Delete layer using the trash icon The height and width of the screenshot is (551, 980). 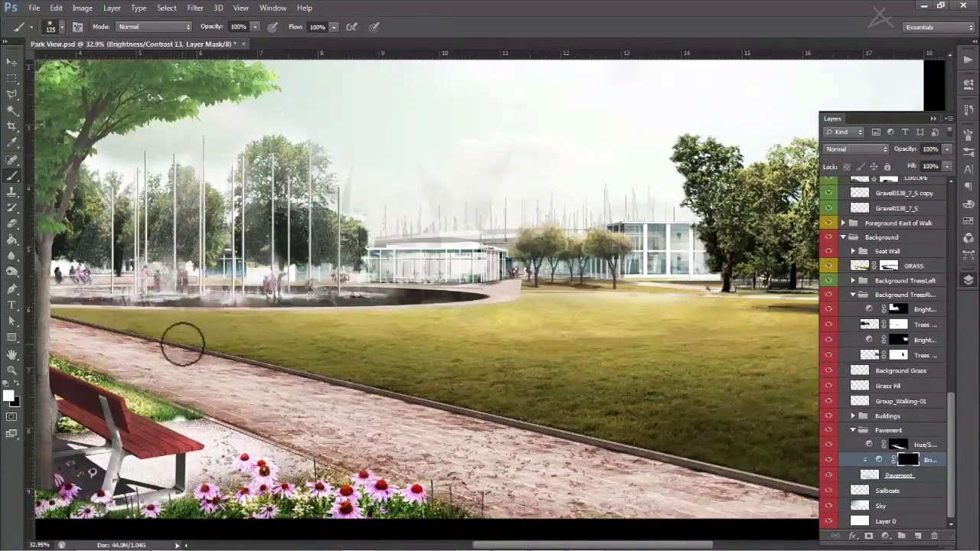(x=934, y=536)
